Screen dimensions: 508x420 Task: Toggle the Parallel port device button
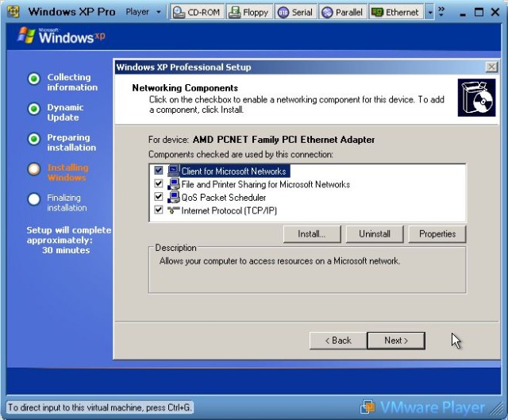pyautogui.click(x=343, y=13)
